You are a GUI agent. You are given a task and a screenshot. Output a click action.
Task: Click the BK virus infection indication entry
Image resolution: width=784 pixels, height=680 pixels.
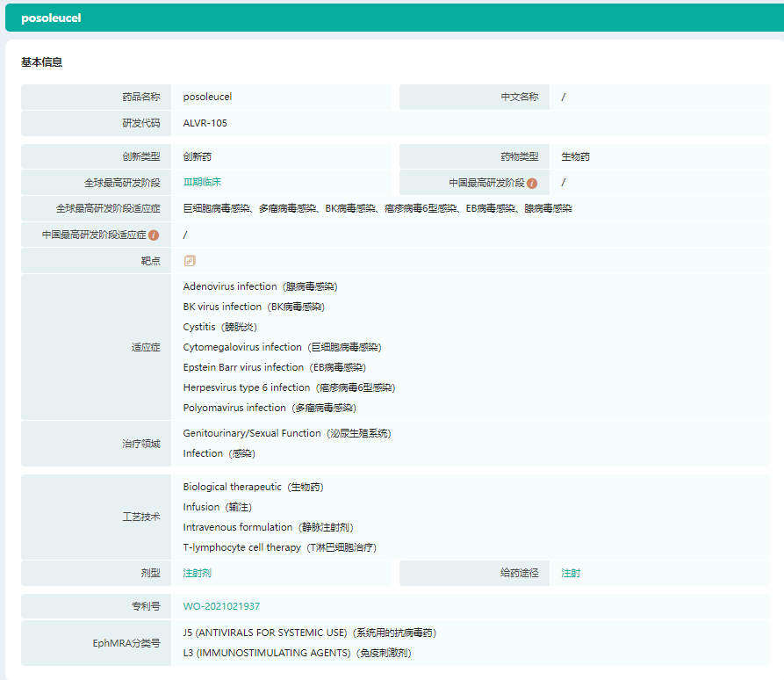click(x=254, y=307)
